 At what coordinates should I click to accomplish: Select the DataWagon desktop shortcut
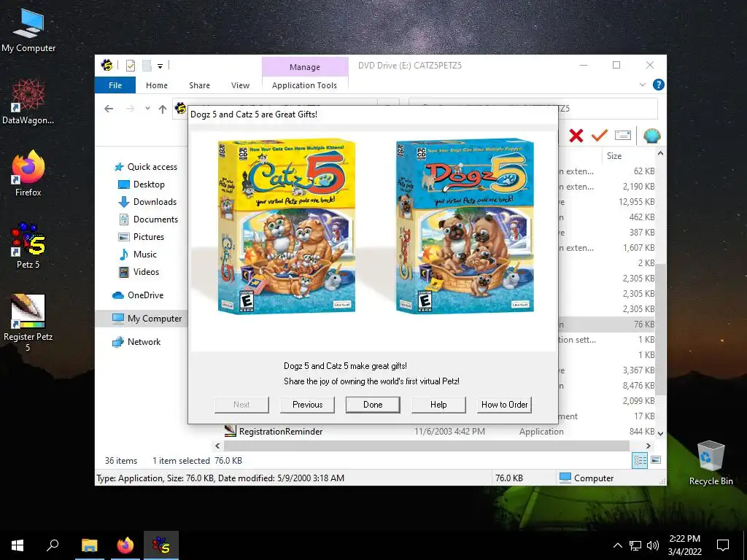coord(28,102)
